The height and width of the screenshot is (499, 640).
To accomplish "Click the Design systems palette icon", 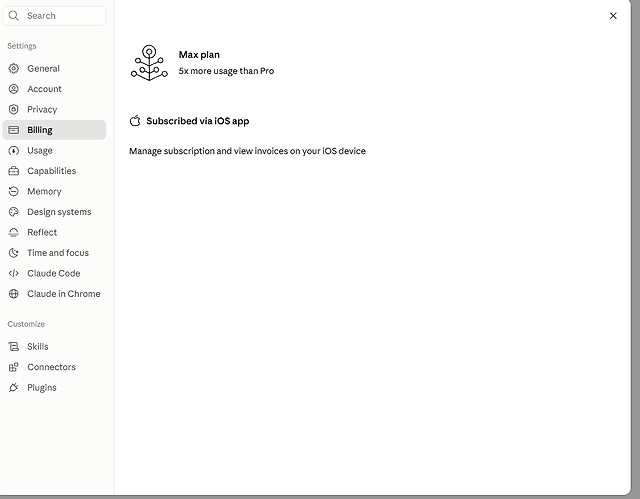I will coord(13,212).
